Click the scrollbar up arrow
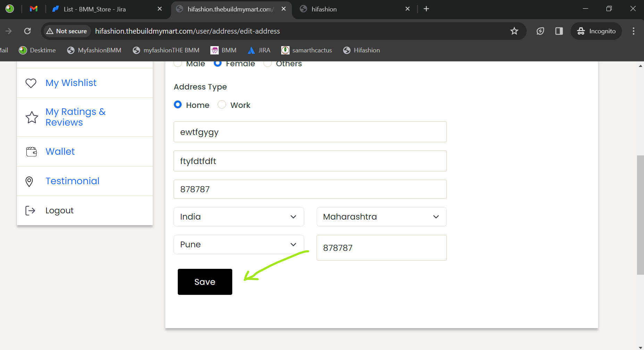The width and height of the screenshot is (644, 350). pos(641,66)
